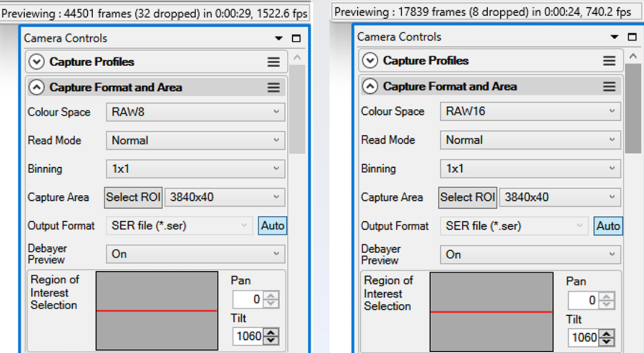Viewport: 644px width, 353px height.
Task: Open right panel Binning 1x1 dropdown
Action: [x=530, y=169]
